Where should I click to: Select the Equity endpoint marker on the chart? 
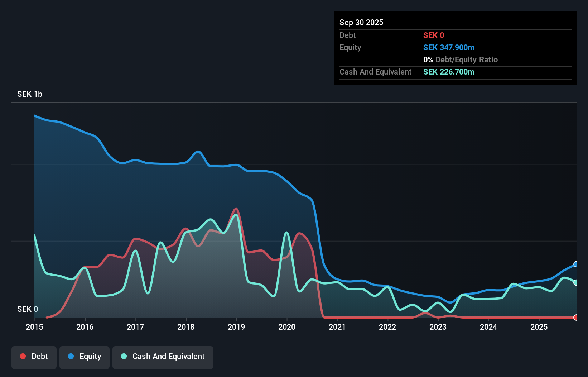click(575, 264)
